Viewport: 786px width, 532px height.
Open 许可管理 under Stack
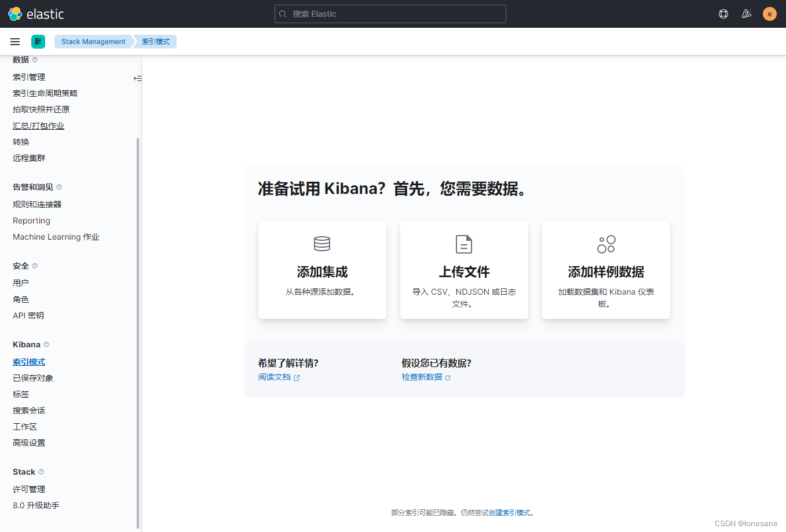coord(29,489)
